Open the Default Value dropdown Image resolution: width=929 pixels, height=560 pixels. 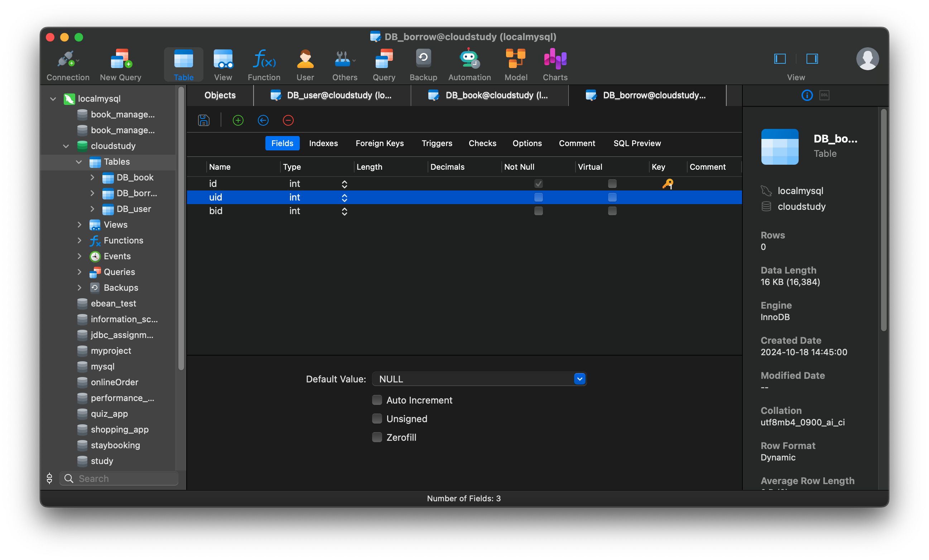point(579,379)
